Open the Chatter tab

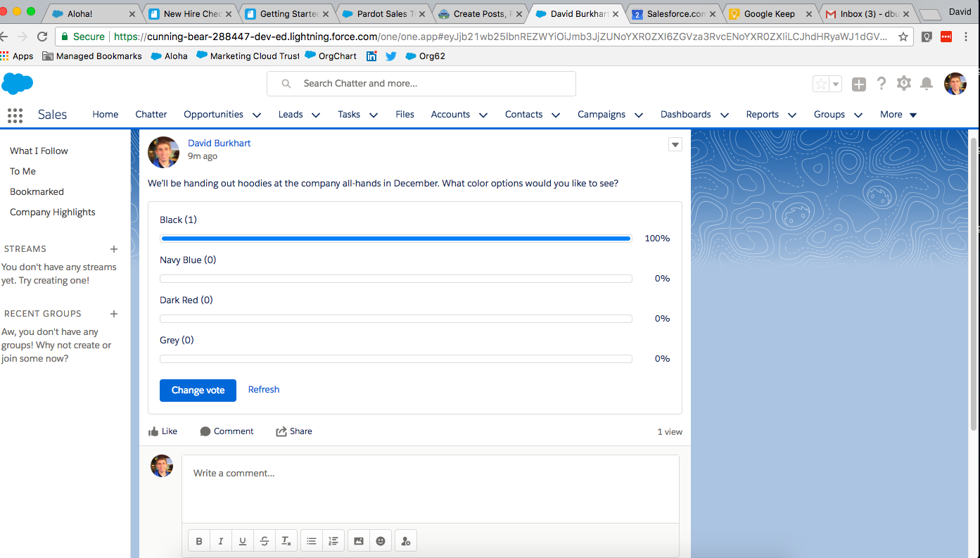point(151,115)
